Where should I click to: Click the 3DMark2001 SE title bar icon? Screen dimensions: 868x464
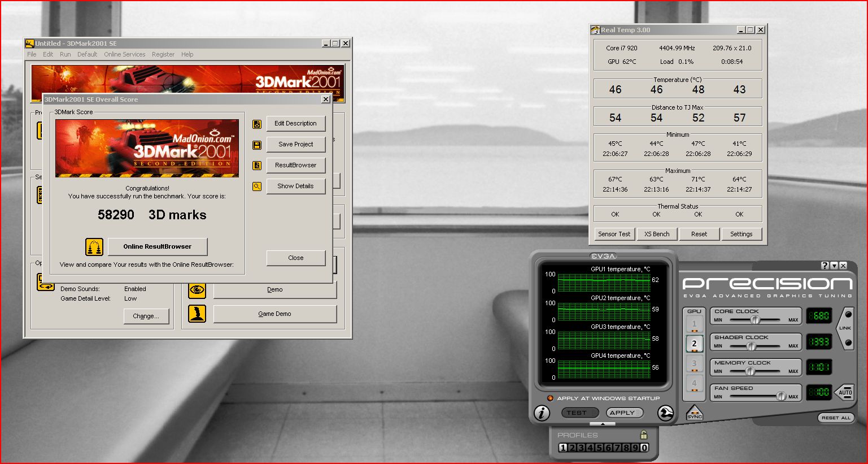[30, 44]
